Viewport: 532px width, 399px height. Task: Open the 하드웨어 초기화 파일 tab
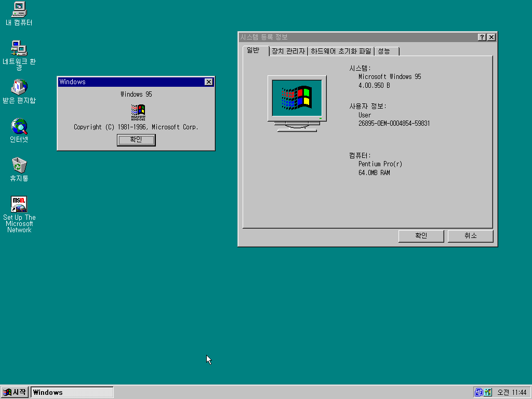click(x=341, y=51)
